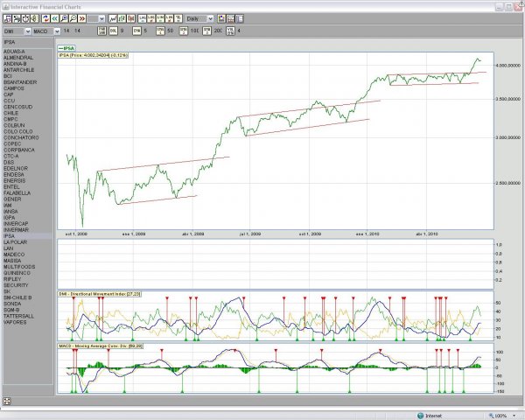Screen dimensions: 525x420
Task: Toggle the SMA 3 moving average button
Action: pos(206,31)
